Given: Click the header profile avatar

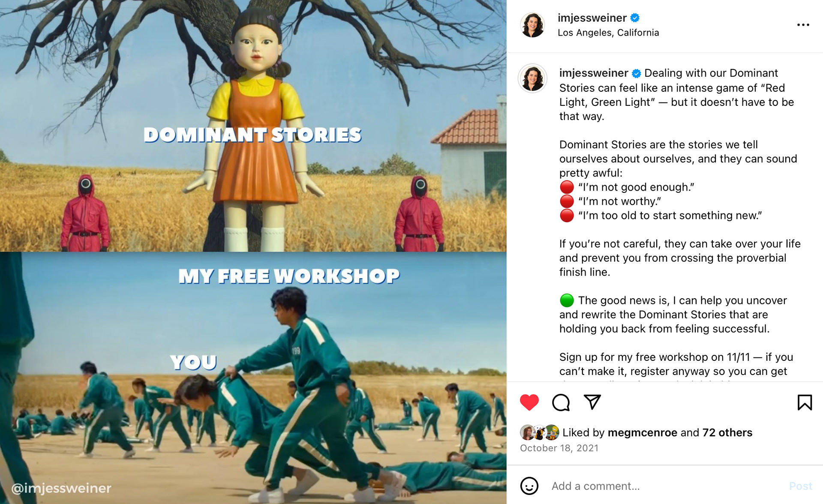Looking at the screenshot, I should [532, 25].
